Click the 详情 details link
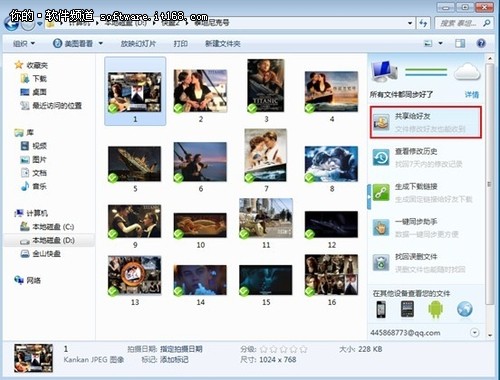This screenshot has width=500, height=380. pyautogui.click(x=472, y=94)
